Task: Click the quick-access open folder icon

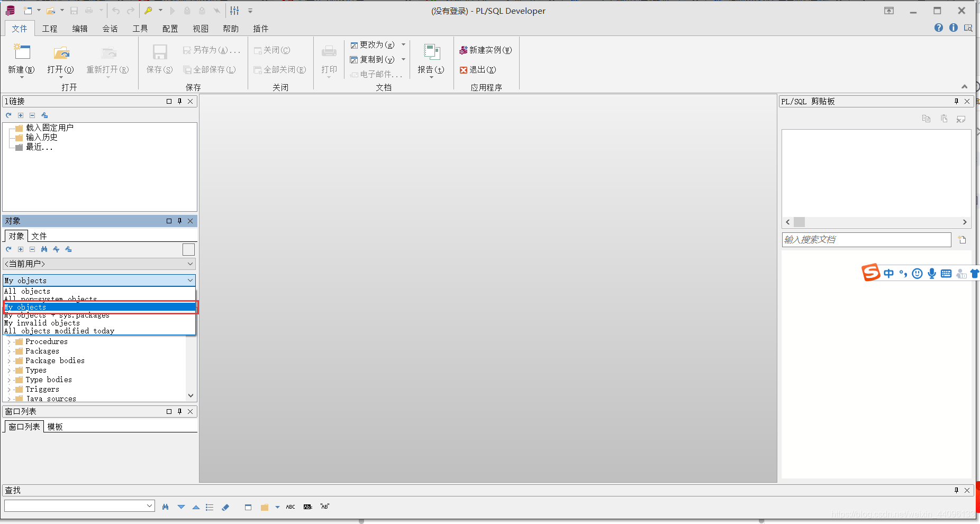Action: click(51, 11)
